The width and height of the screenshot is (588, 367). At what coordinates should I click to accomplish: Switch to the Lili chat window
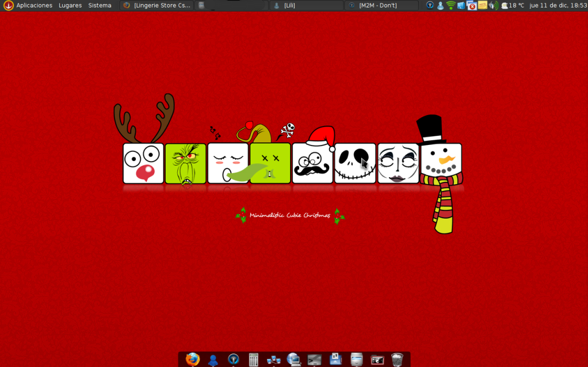pyautogui.click(x=307, y=5)
